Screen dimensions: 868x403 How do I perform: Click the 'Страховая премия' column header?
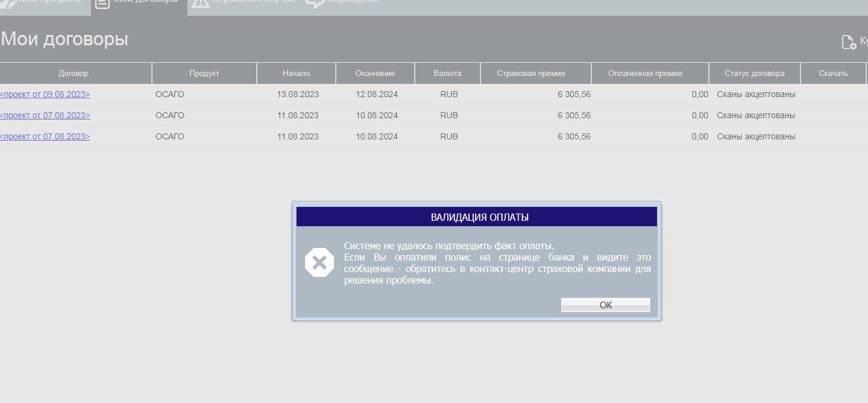coord(530,74)
